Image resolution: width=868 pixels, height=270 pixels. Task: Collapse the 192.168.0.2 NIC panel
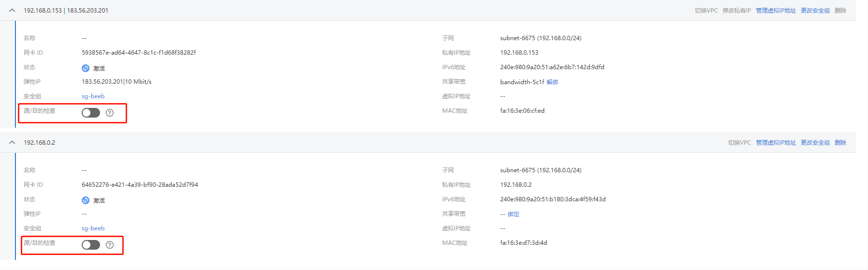click(12, 142)
